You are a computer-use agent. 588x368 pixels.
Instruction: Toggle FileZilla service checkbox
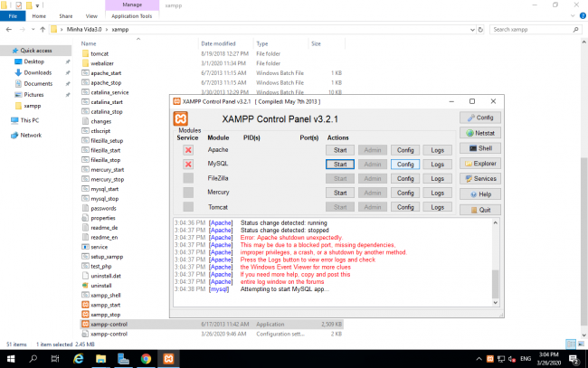tap(188, 178)
